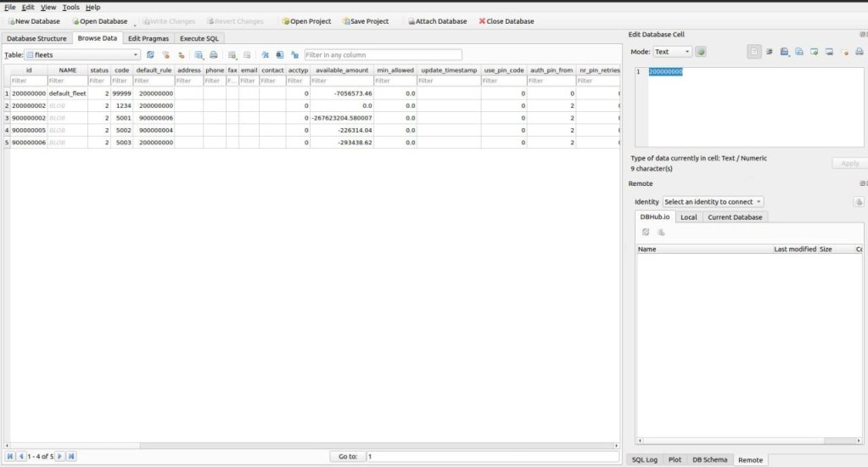Jump to the last page of records
The image size is (868, 467).
71,456
